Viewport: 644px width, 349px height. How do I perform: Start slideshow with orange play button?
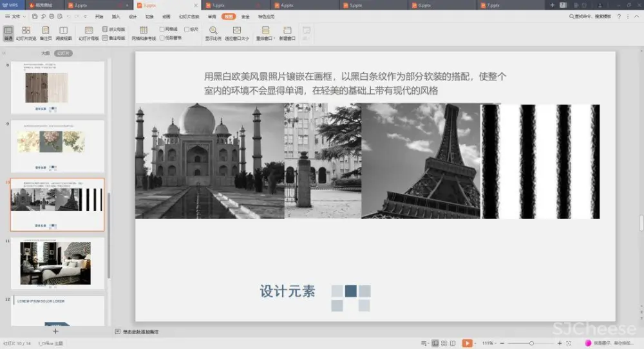click(x=467, y=343)
